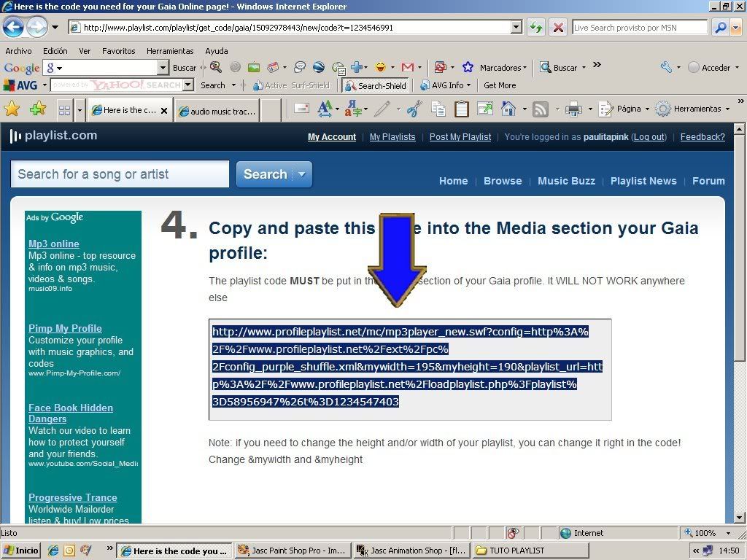Click the clipboard paste icon in command bar
Screen dimensions: 747x560
[461, 109]
